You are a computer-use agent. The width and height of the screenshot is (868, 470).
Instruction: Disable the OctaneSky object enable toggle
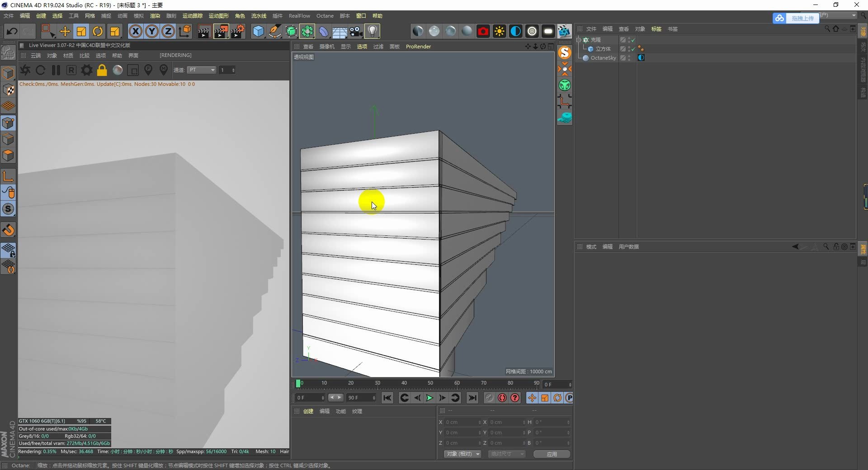633,58
